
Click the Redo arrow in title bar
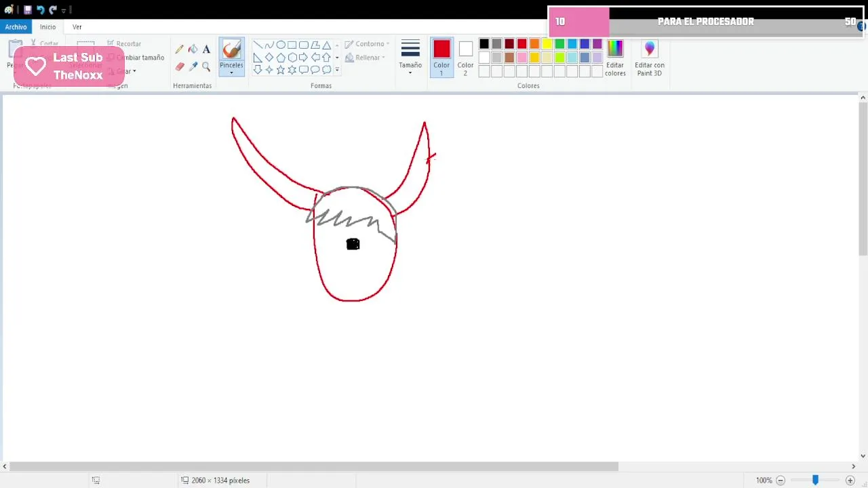click(x=52, y=9)
